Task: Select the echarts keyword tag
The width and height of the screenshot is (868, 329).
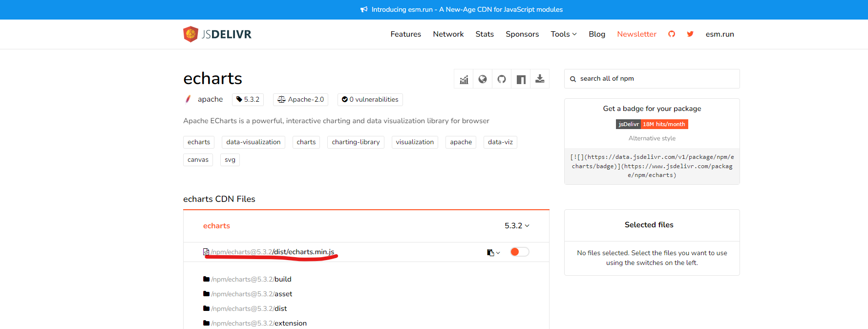Action: [199, 142]
